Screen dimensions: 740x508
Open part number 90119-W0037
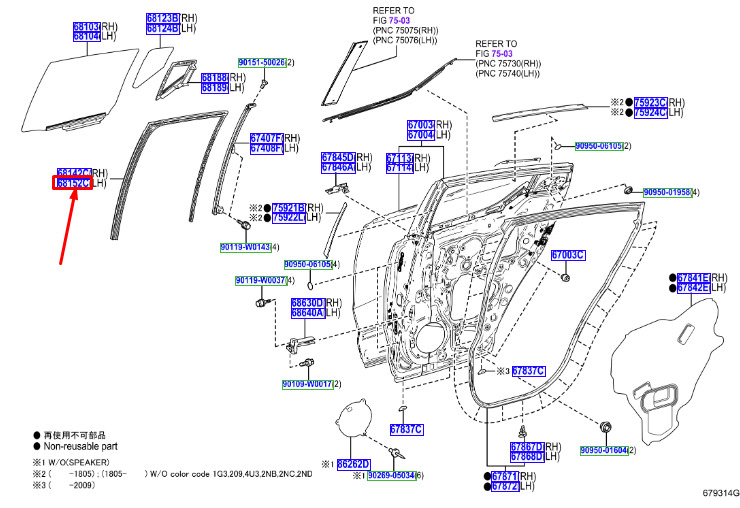[261, 280]
